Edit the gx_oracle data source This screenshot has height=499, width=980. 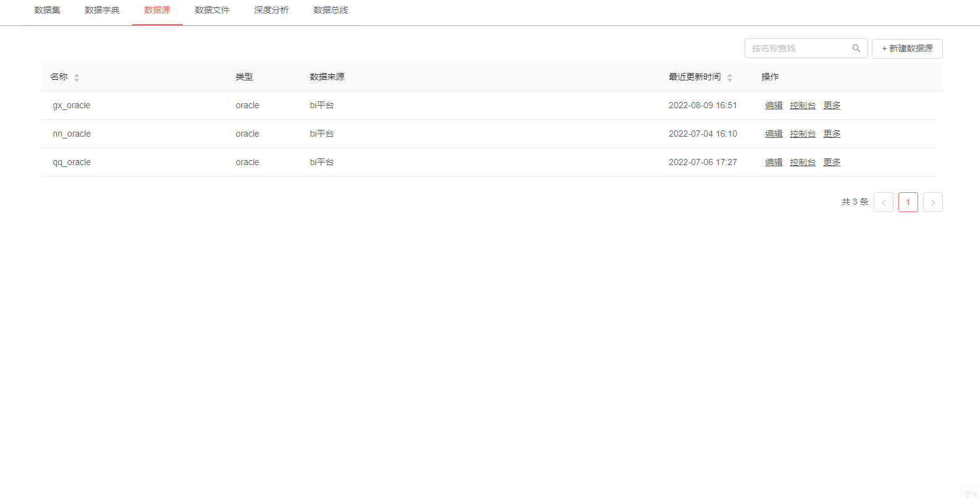pyautogui.click(x=774, y=106)
